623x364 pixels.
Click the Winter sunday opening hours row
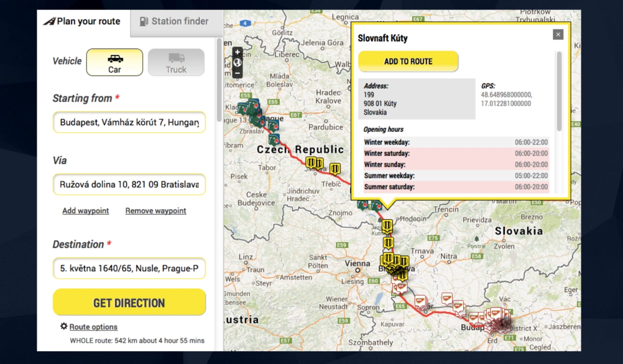coord(456,165)
